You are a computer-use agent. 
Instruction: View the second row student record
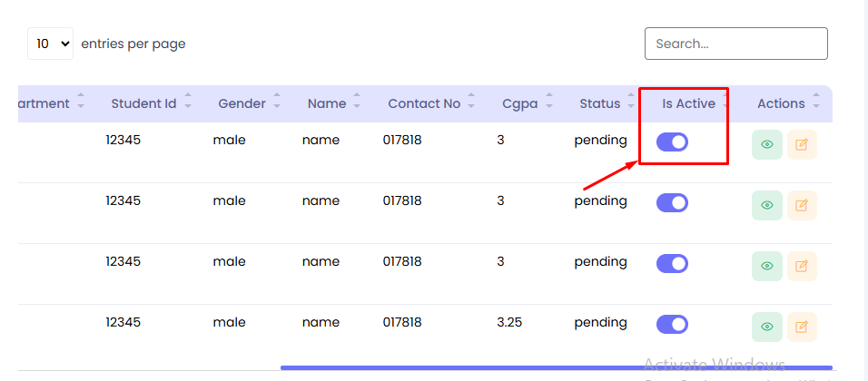pos(767,205)
